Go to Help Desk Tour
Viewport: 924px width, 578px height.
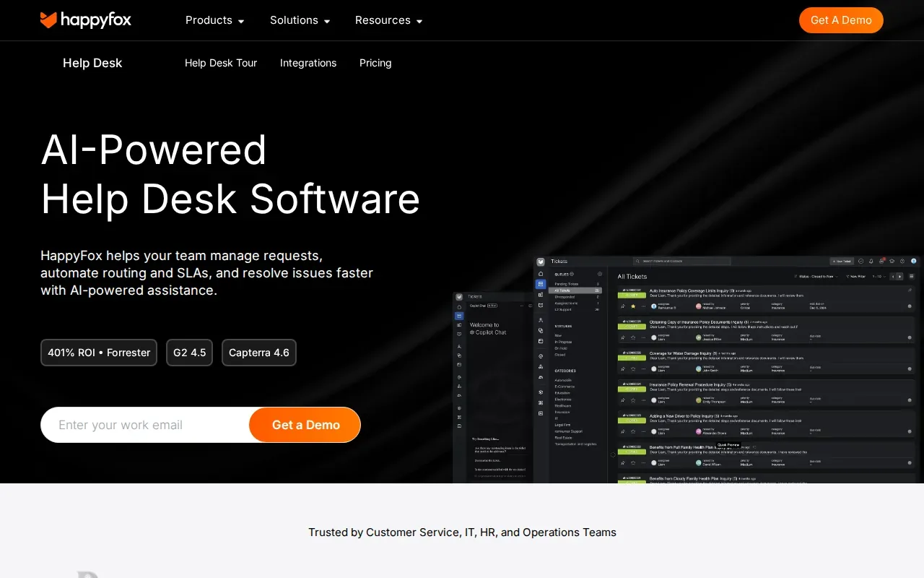(221, 63)
